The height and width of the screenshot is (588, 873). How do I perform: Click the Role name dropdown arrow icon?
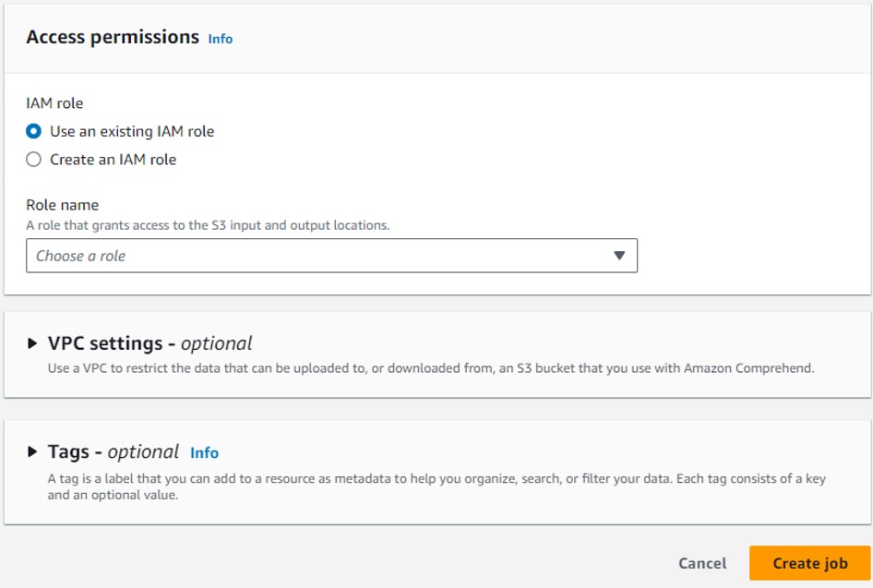click(x=619, y=256)
